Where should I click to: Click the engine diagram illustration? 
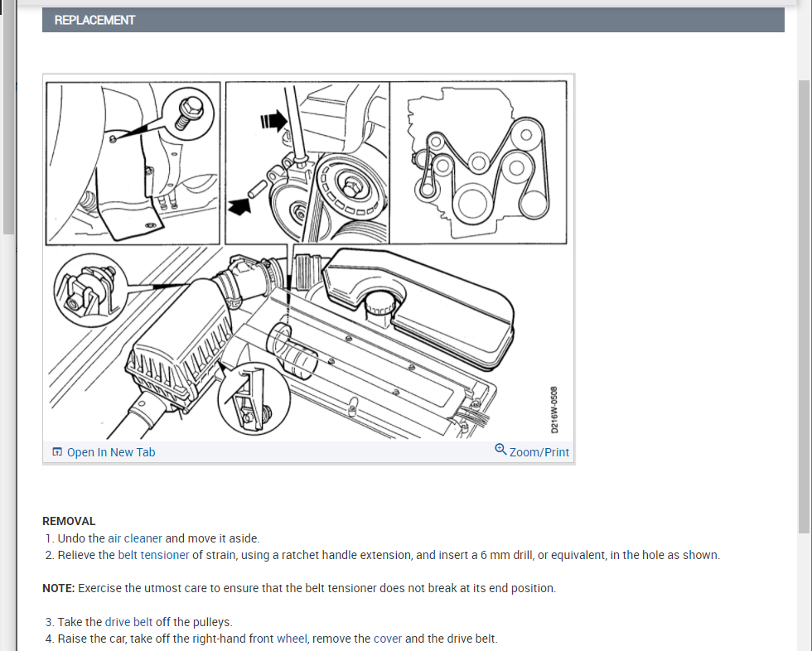point(307,258)
